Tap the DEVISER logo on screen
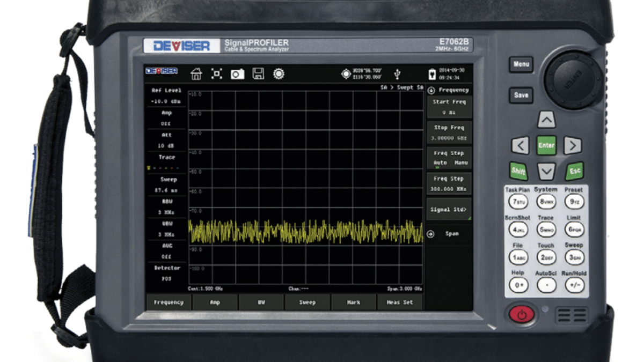The width and height of the screenshot is (644, 362). [162, 71]
